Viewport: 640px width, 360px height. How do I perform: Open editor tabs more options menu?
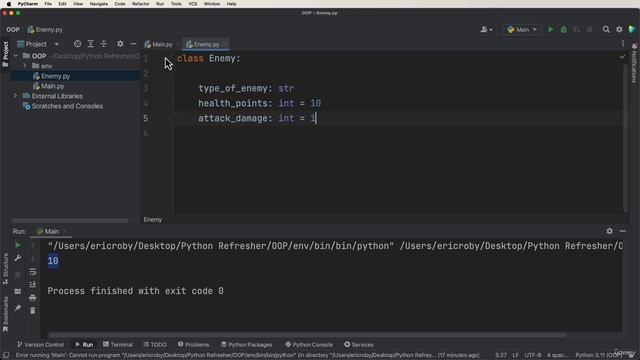click(622, 44)
